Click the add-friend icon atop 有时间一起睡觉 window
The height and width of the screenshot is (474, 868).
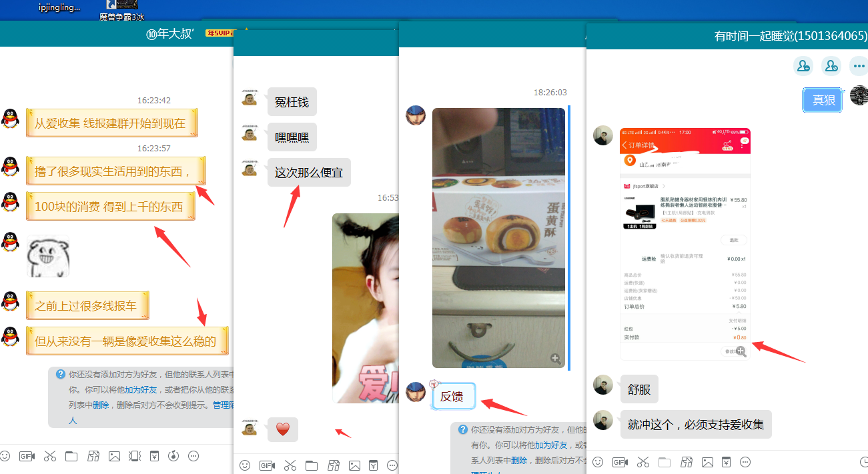point(803,65)
